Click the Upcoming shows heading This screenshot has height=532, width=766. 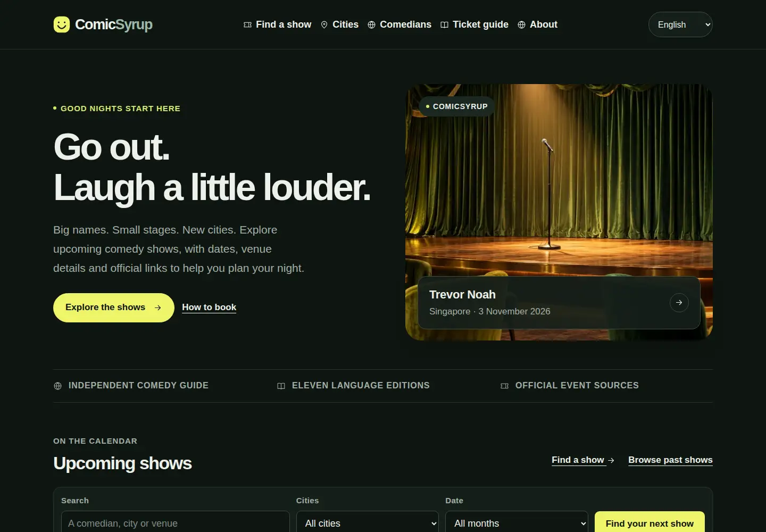point(122,463)
